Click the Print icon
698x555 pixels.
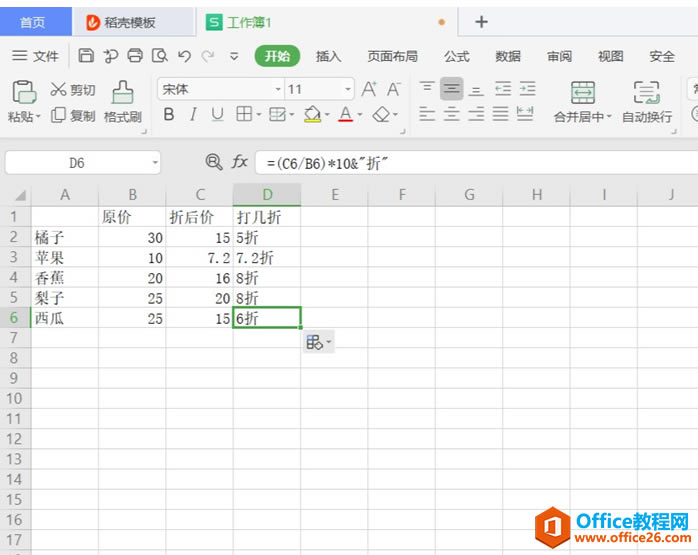point(135,56)
